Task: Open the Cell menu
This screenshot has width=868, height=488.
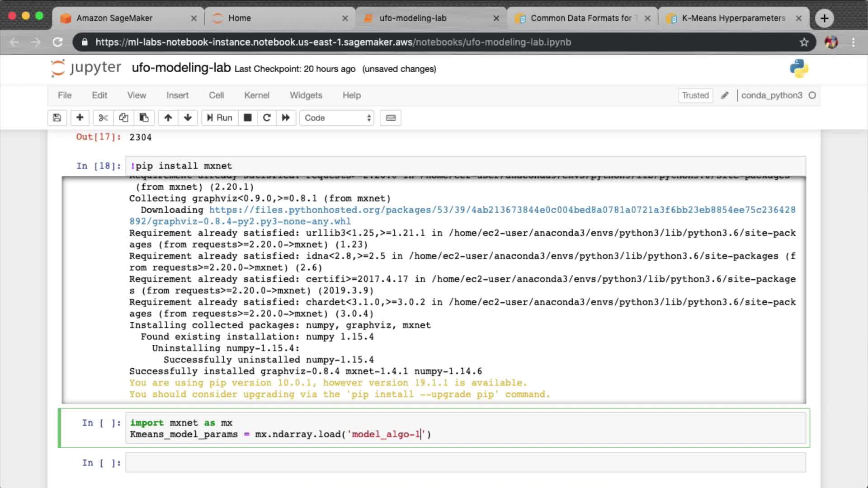Action: tap(216, 95)
